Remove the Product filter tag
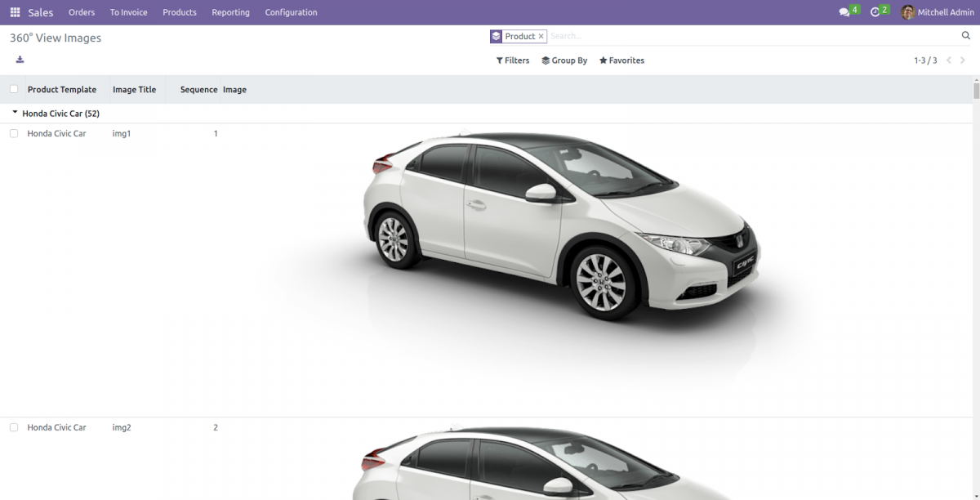This screenshot has height=500, width=980. point(541,36)
